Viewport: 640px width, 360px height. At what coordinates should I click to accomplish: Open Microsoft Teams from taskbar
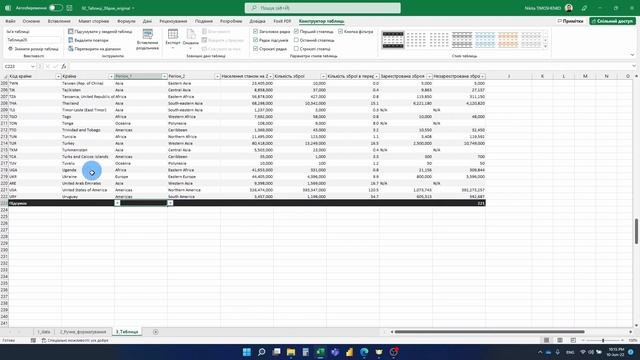(335, 352)
